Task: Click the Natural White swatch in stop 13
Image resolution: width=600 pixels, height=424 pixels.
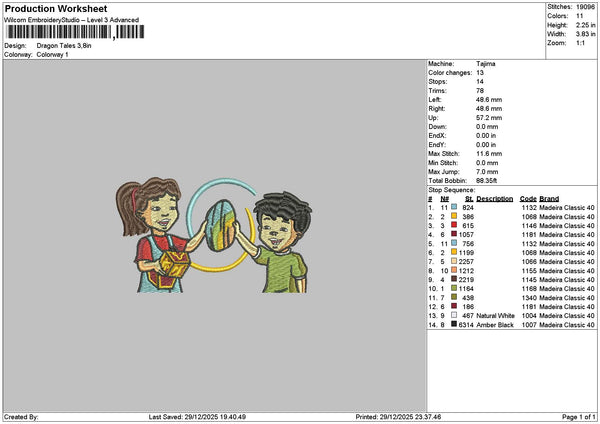Action: coord(454,315)
